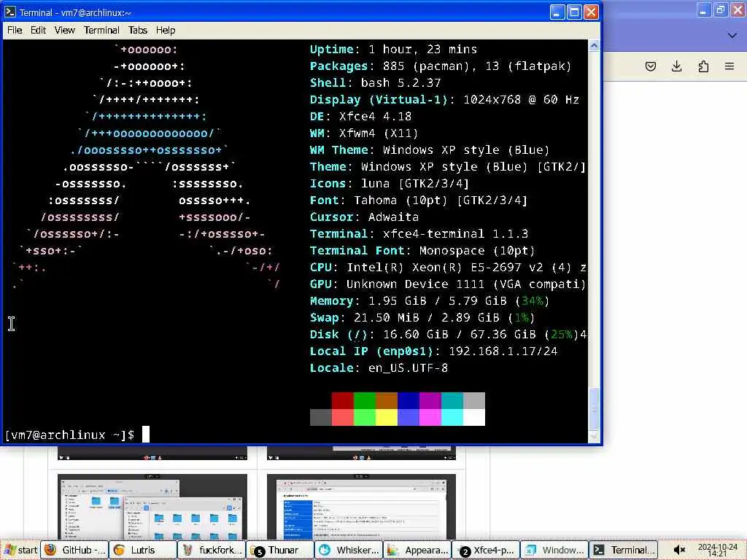Click the bright red color block
Image resolution: width=747 pixels, height=560 pixels.
[x=343, y=417]
